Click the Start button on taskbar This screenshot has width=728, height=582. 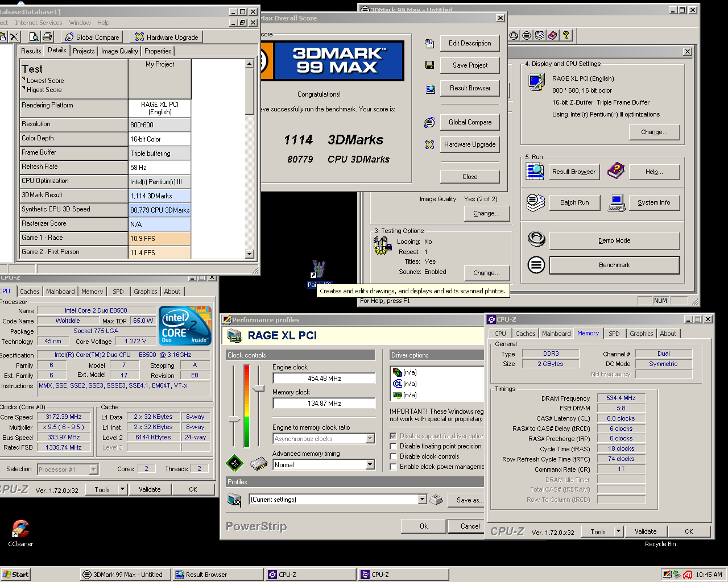(16, 575)
